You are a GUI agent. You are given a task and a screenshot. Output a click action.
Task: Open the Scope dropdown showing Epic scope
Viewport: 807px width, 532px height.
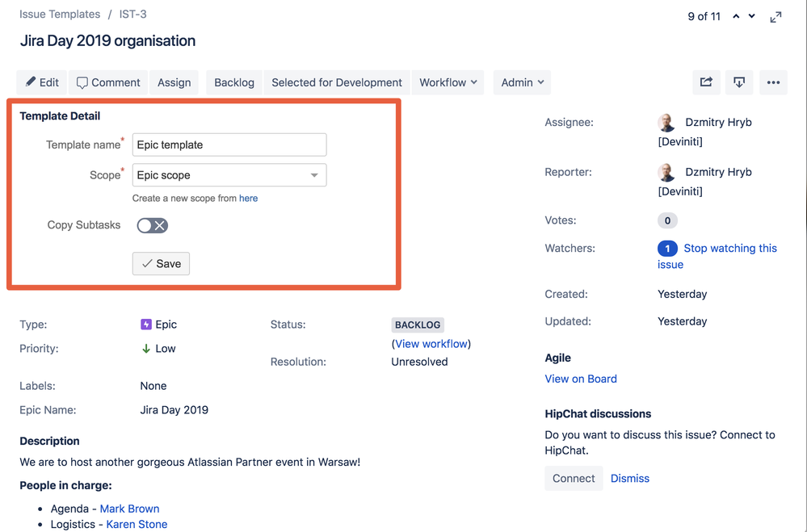point(229,174)
